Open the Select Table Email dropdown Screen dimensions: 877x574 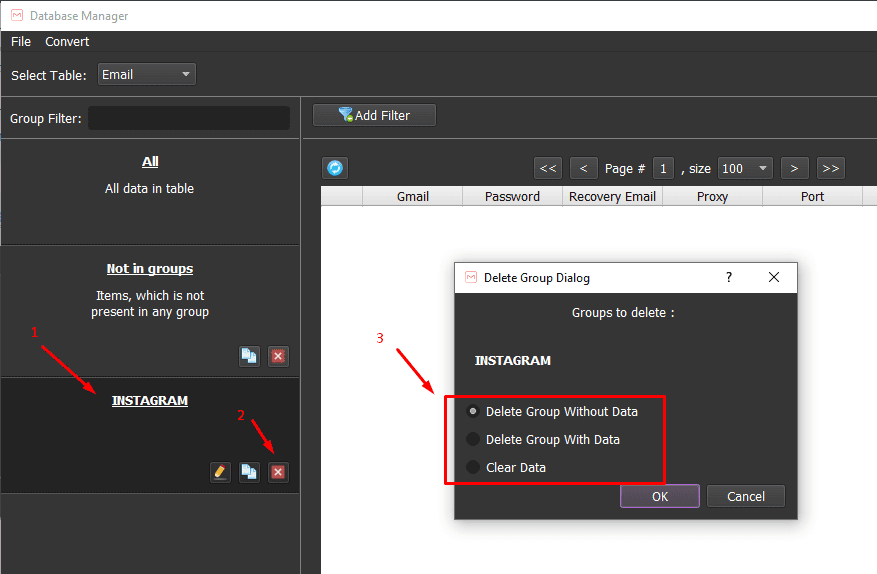[x=147, y=74]
